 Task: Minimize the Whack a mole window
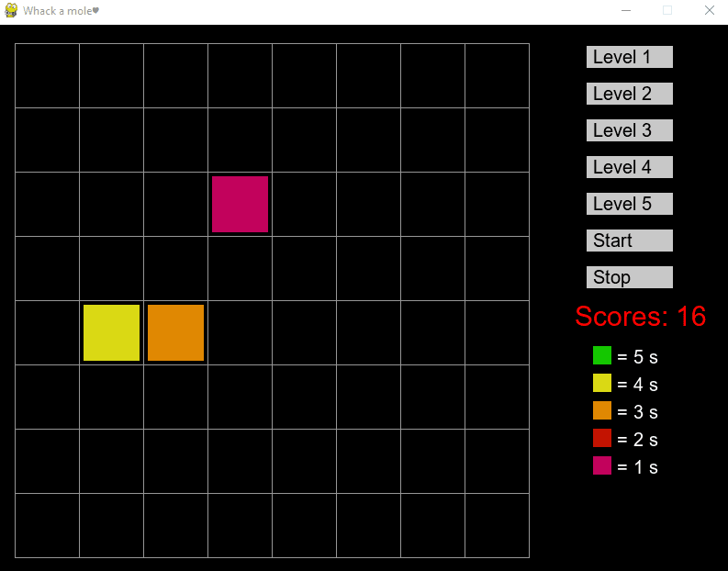pos(625,10)
